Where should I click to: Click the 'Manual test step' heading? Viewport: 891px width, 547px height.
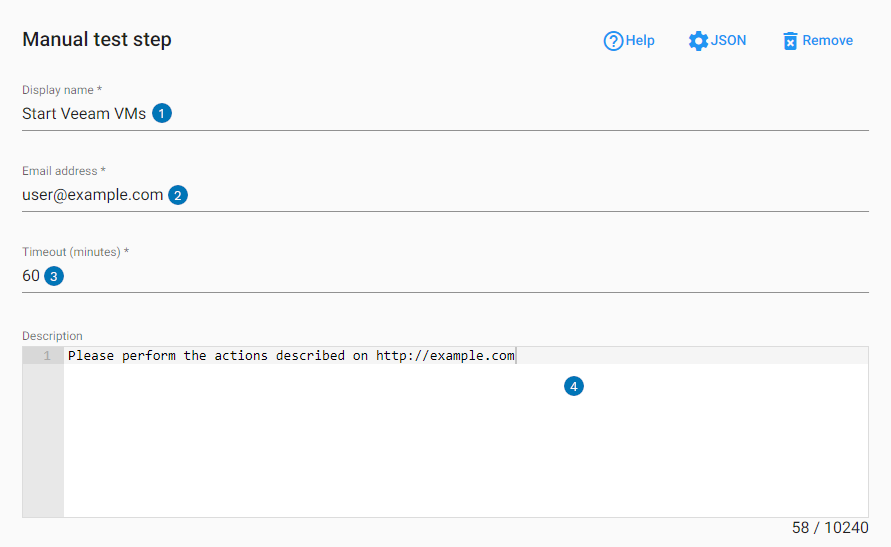click(97, 40)
